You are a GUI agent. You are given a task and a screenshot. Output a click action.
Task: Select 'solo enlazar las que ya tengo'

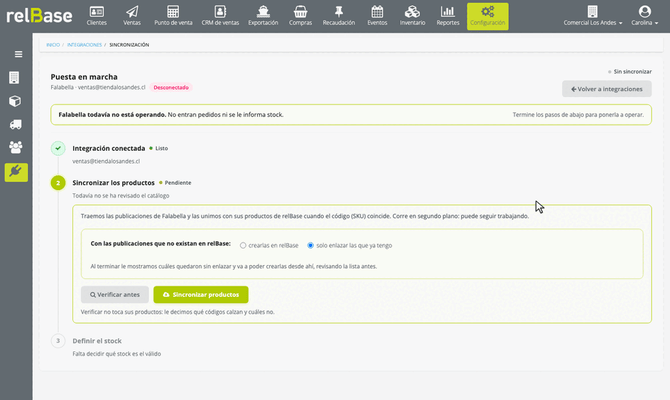click(x=311, y=245)
